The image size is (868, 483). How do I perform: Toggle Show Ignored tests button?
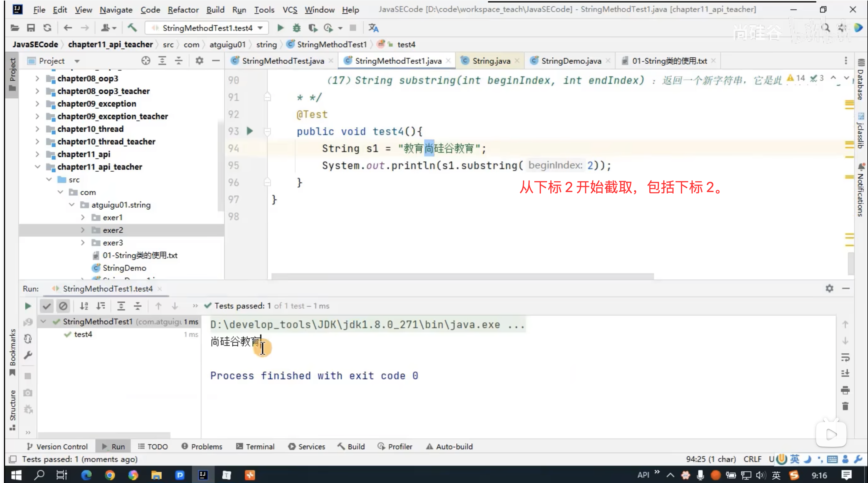tap(63, 306)
